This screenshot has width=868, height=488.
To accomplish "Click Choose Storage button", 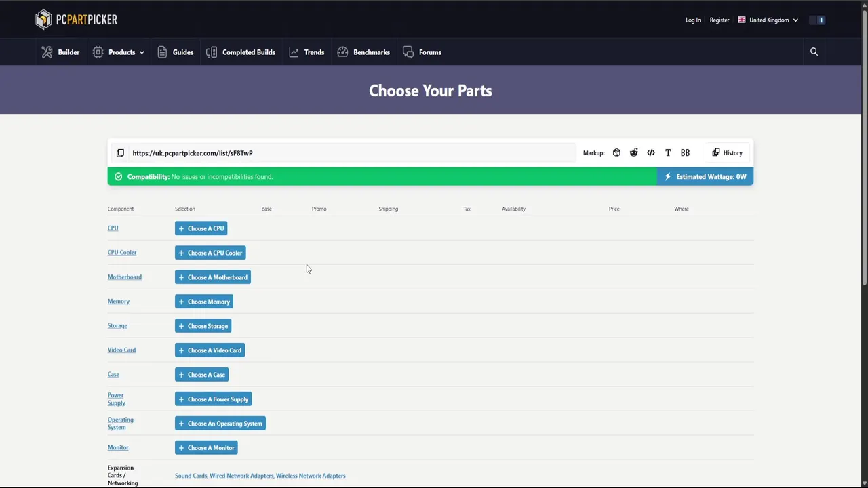I will tap(203, 326).
